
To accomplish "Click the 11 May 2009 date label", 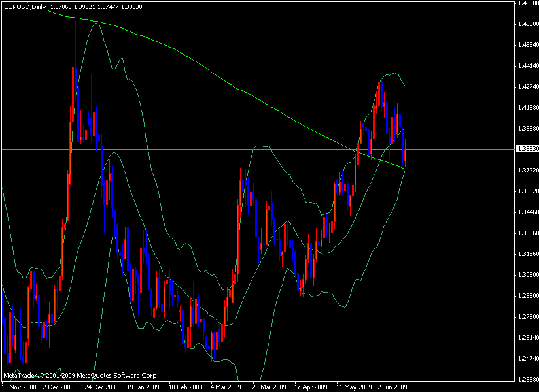I will (355, 387).
